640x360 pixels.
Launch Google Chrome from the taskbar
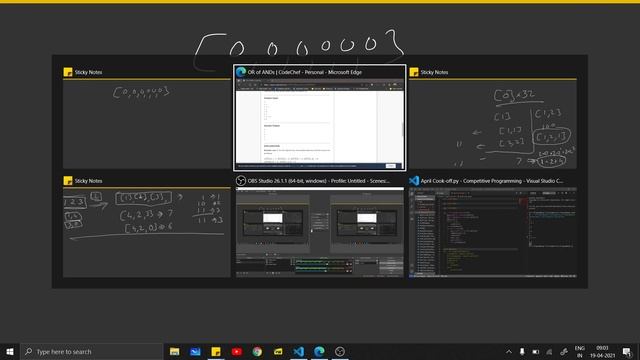coord(257,351)
